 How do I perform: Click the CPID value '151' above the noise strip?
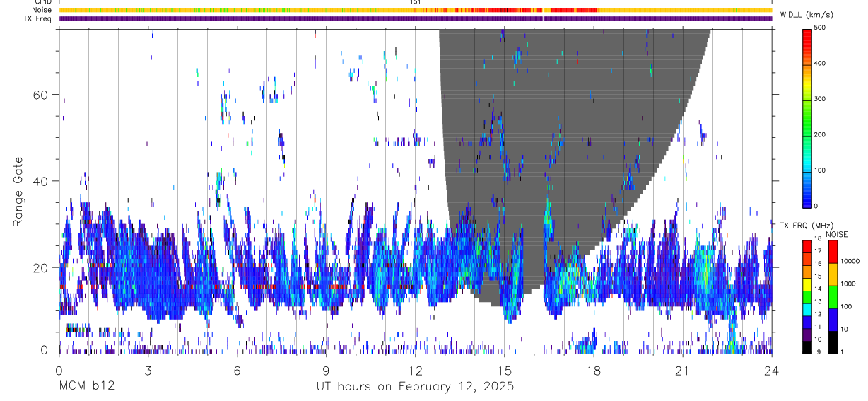pyautogui.click(x=414, y=2)
